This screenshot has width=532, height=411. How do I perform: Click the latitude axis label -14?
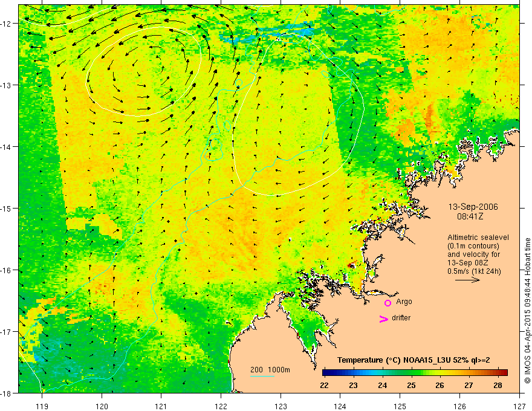coord(6,147)
